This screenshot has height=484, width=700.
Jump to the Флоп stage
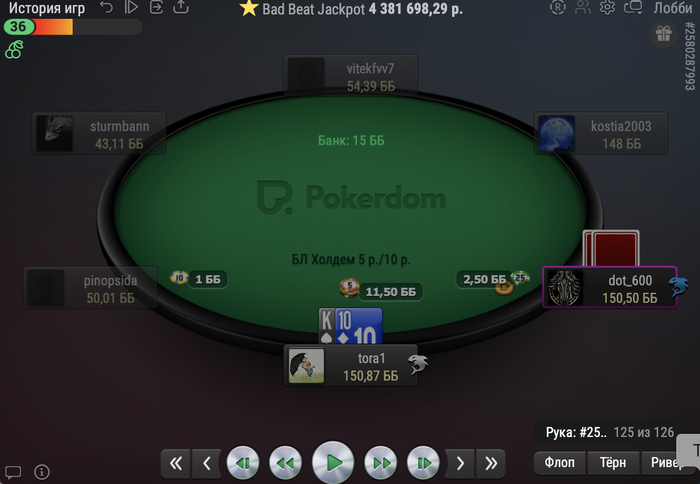[x=559, y=463]
